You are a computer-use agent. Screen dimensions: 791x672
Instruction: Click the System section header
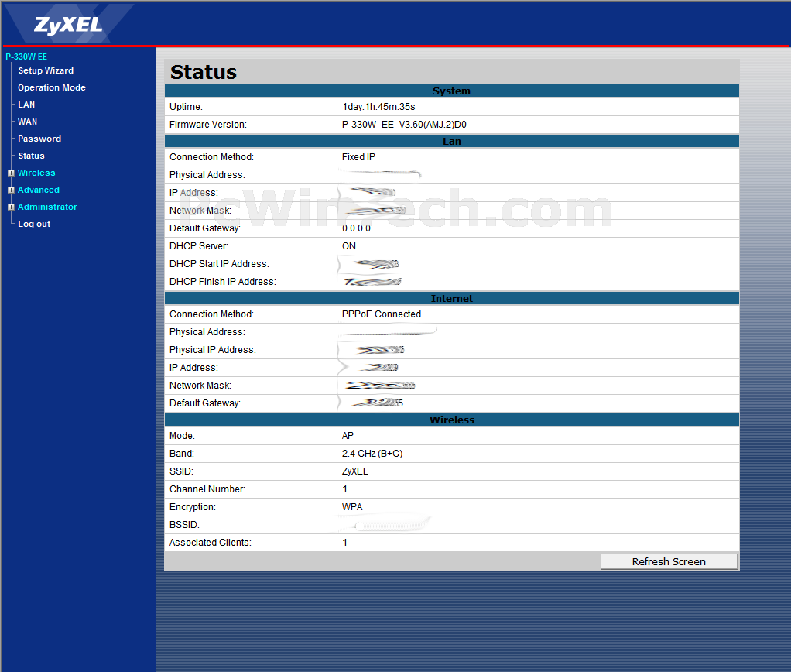click(x=451, y=91)
